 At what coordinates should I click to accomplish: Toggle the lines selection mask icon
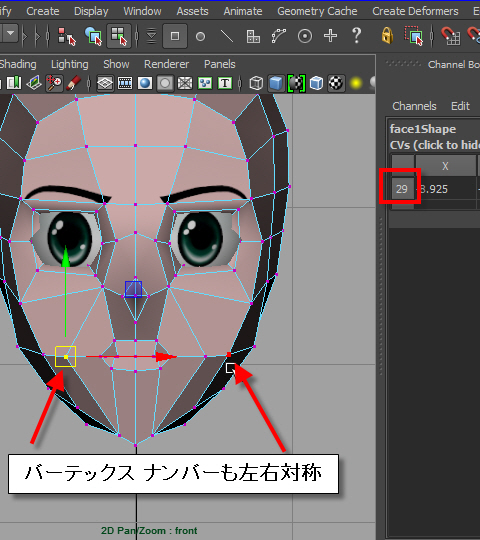tap(227, 36)
